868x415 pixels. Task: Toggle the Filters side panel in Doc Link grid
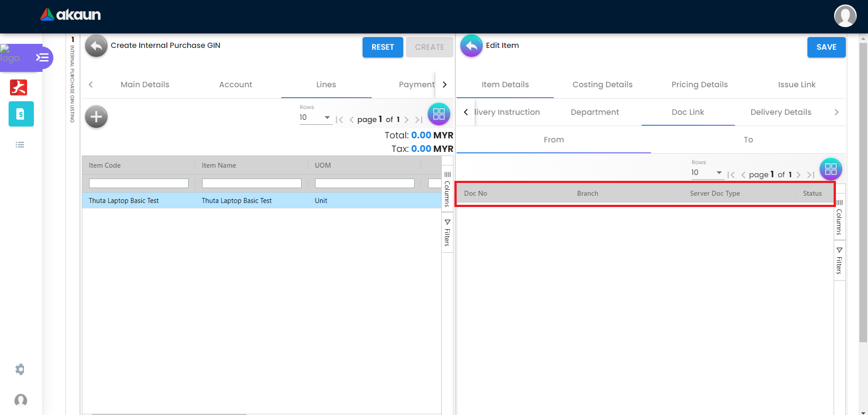[839, 261]
